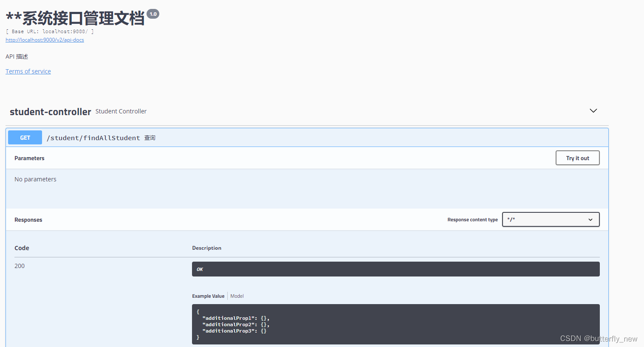
Task: Click the OK description box
Action: point(395,269)
